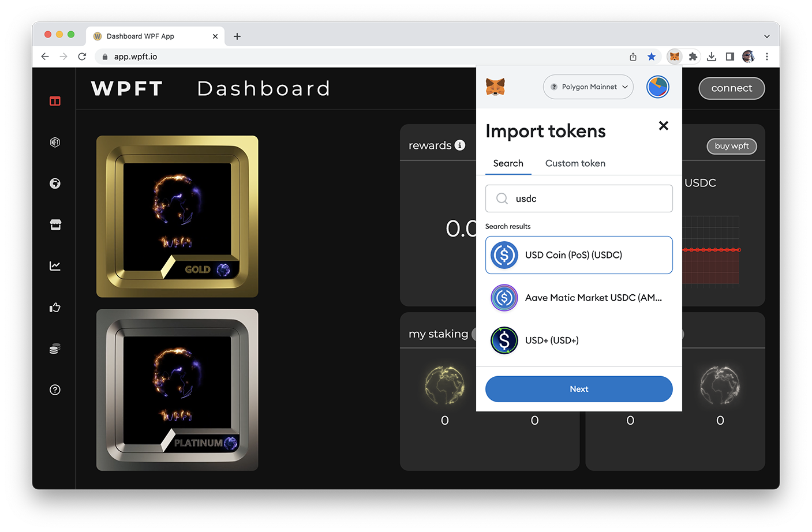Open the coins stack icon in the sidebar
This screenshot has width=812, height=532.
point(55,349)
